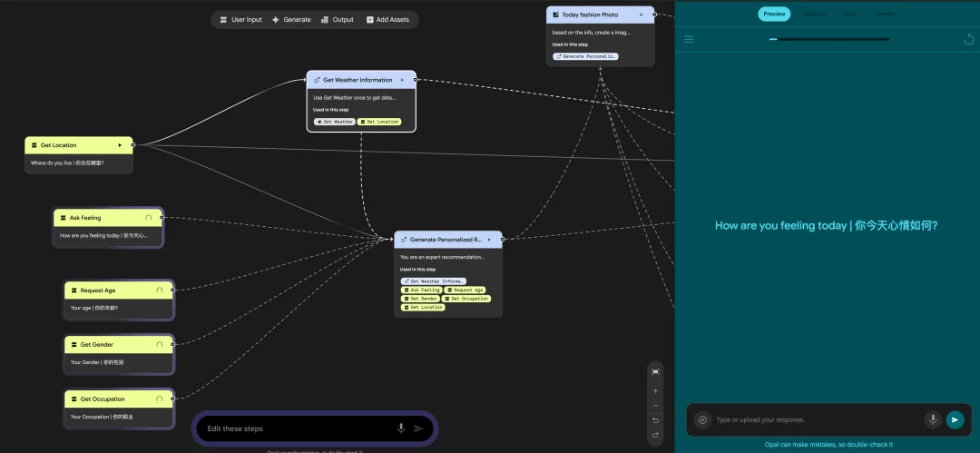
Task: Click the plus upload icon in response box
Action: 701,419
